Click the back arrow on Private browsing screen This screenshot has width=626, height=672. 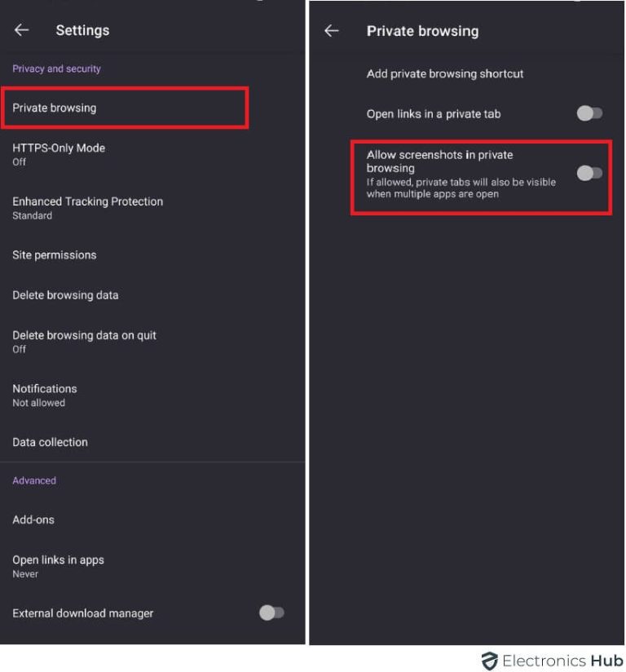coord(333,30)
